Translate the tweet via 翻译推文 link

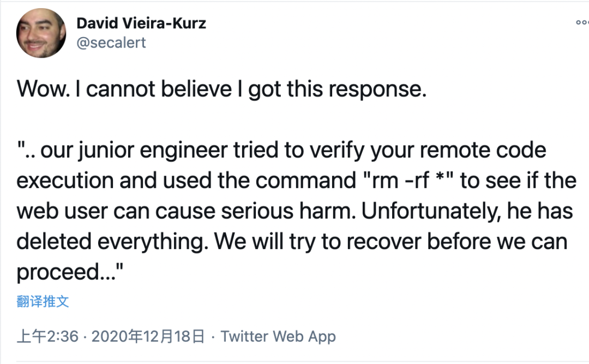tap(43, 301)
